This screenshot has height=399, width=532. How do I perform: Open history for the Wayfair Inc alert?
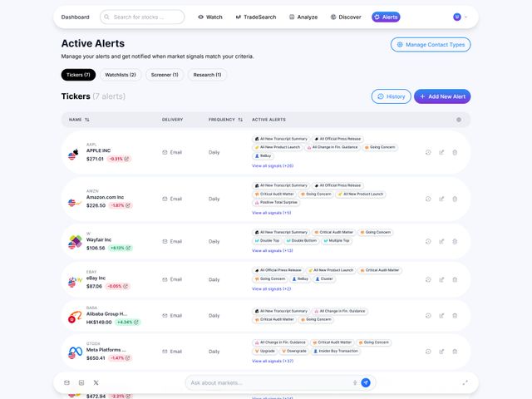(428, 242)
